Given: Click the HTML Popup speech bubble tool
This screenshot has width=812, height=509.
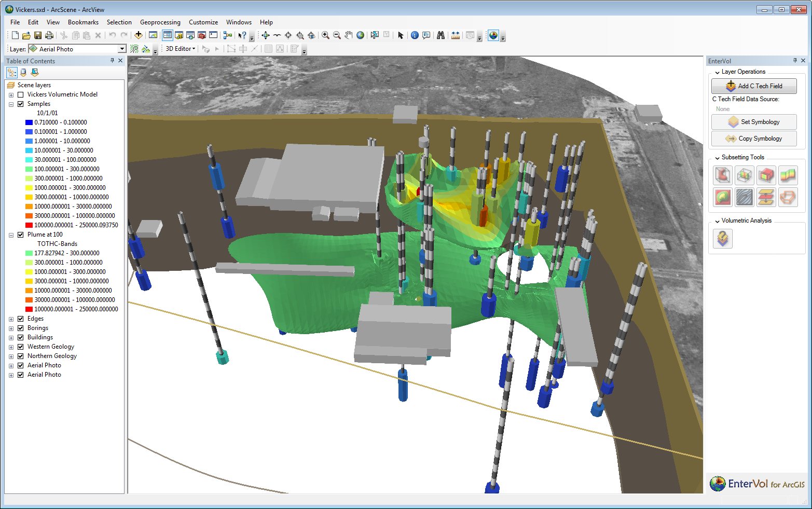Looking at the screenshot, I should 426,35.
